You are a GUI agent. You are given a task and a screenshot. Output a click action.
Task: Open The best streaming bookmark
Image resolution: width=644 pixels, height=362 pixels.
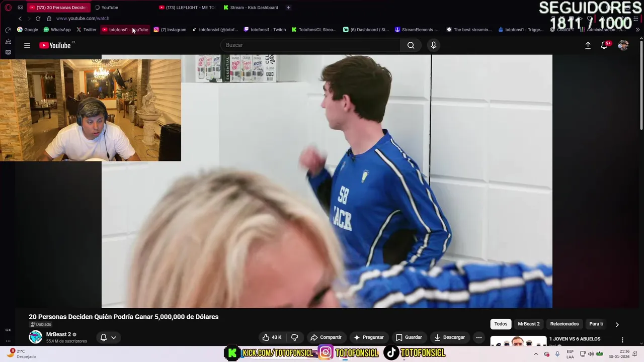(469, 30)
